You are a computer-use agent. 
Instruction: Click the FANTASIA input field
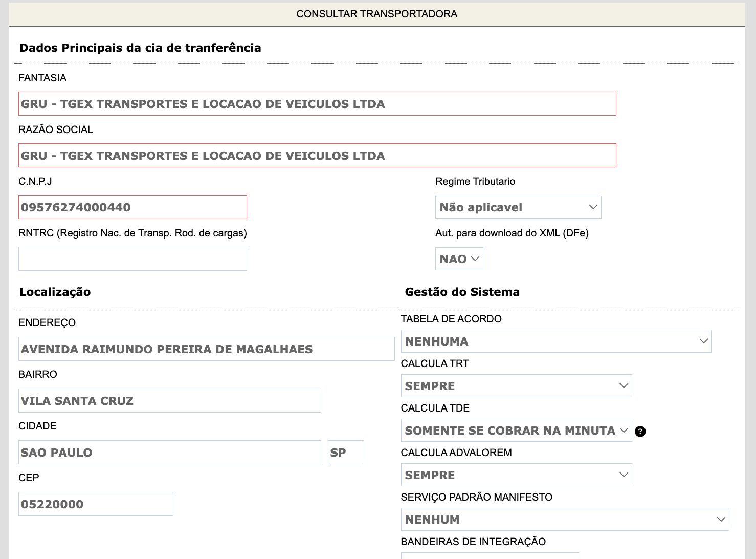(317, 104)
